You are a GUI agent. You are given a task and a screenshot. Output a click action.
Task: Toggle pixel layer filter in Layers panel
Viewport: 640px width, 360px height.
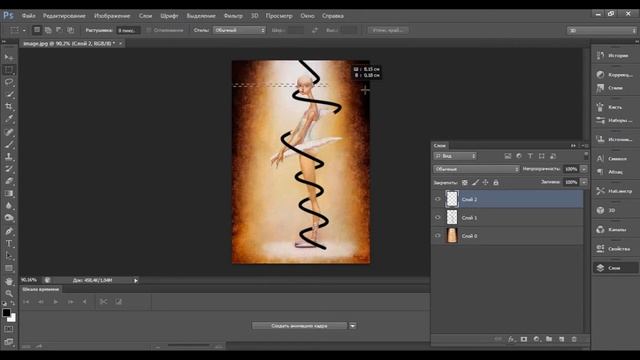tap(508, 156)
